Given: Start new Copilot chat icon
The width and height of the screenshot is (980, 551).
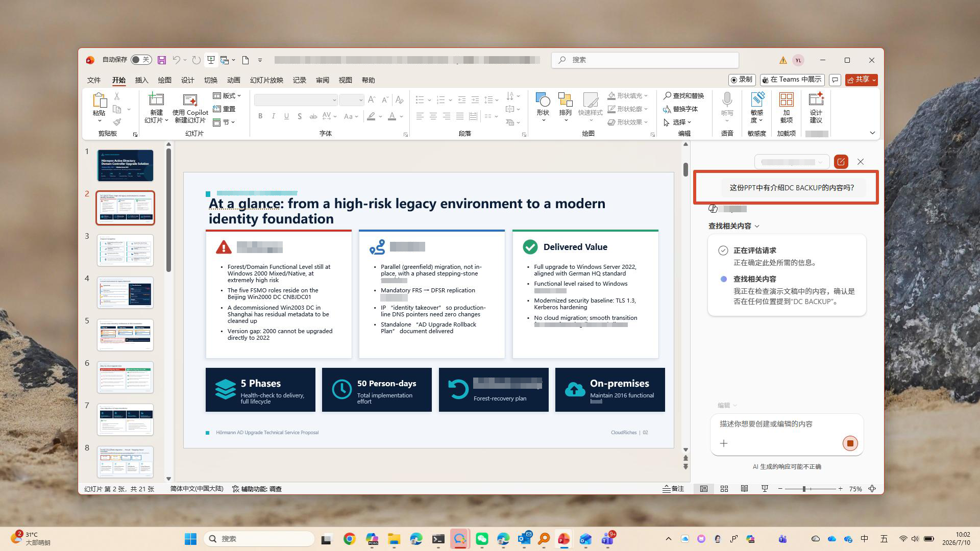Looking at the screenshot, I should [x=841, y=162].
